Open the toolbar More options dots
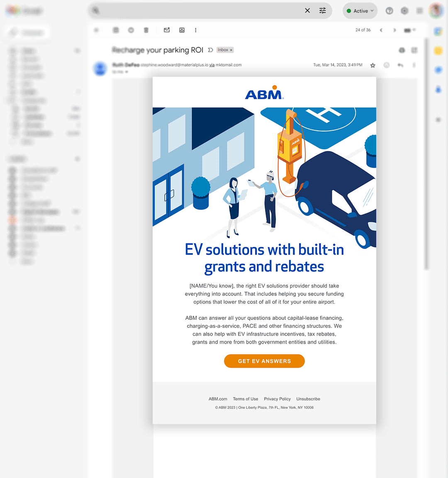 [x=196, y=30]
